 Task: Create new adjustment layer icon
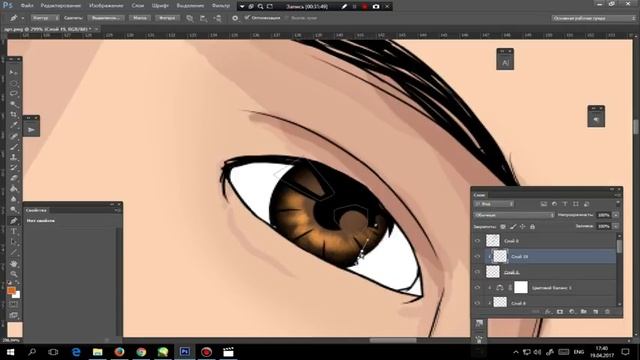tap(572, 311)
